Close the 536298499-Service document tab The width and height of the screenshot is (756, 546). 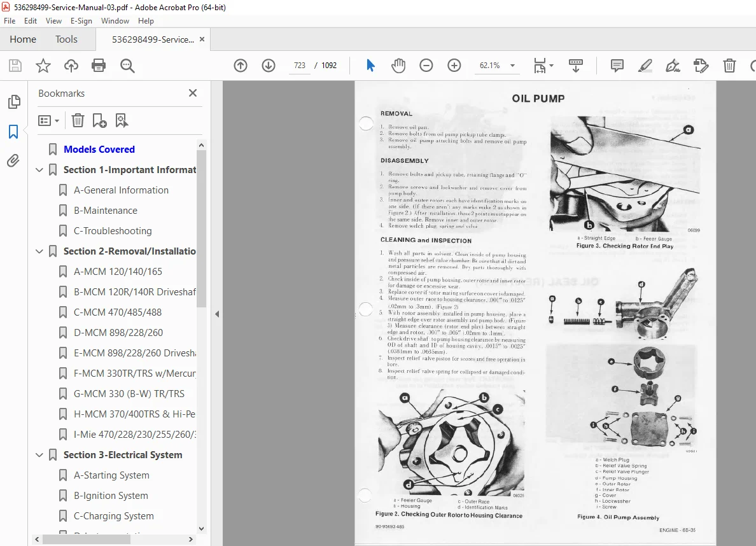[202, 39]
